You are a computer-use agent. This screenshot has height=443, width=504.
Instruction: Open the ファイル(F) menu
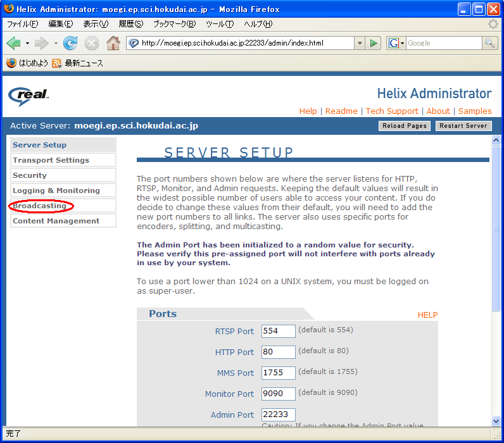coord(23,24)
